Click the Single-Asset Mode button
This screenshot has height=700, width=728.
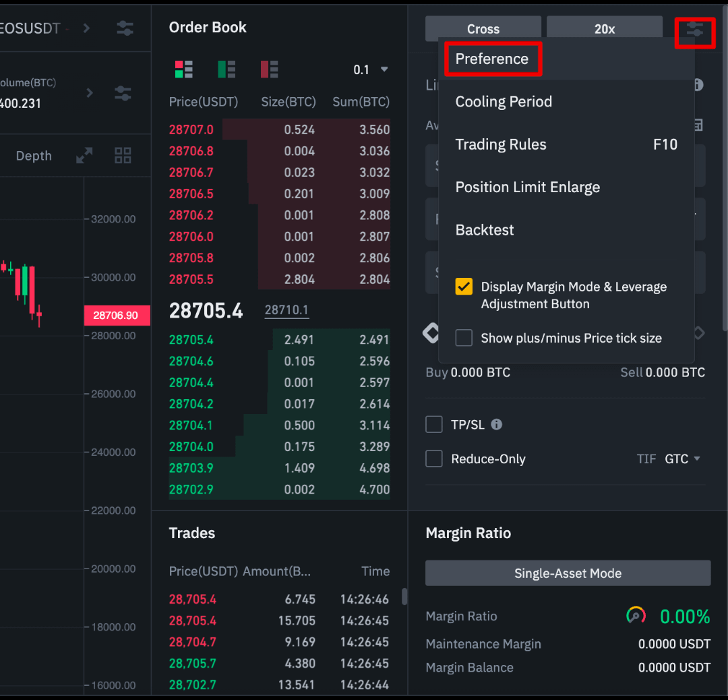click(x=568, y=573)
